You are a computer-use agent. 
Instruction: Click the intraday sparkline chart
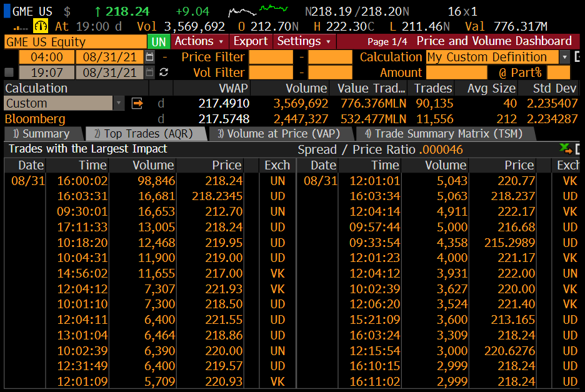[x=258, y=11]
